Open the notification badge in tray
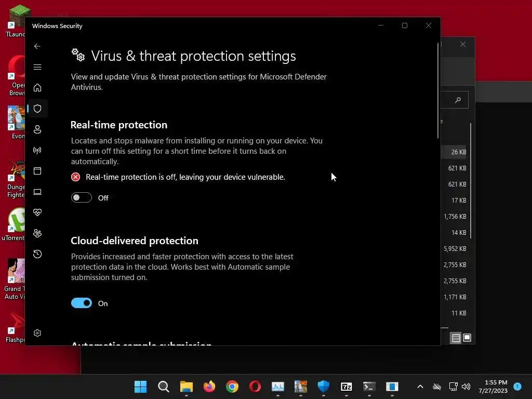Viewport: 532px width, 399px height. click(517, 386)
